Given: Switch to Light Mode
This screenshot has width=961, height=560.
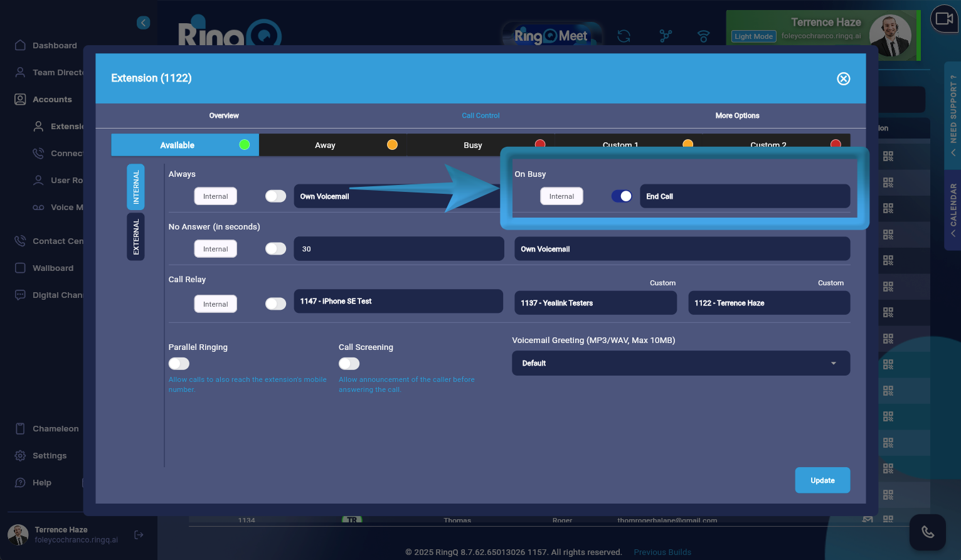Looking at the screenshot, I should click(753, 36).
